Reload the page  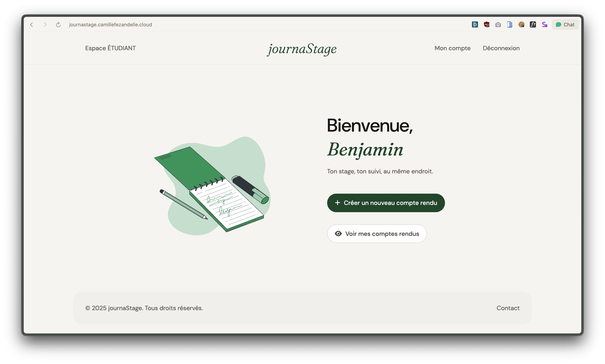point(58,24)
